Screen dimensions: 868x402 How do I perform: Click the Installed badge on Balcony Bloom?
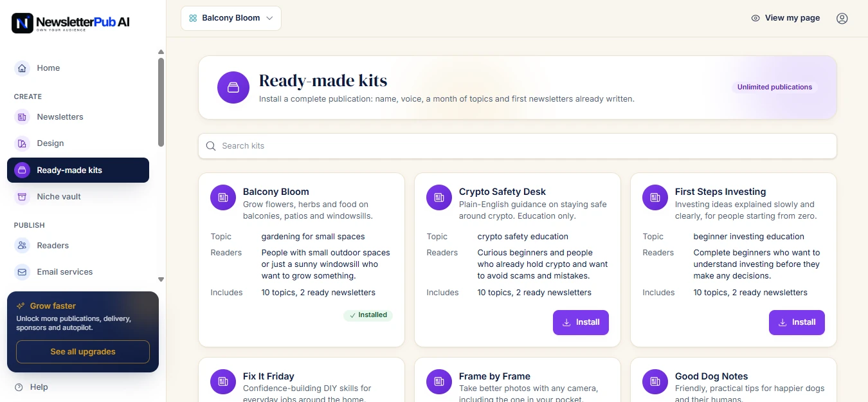click(368, 315)
